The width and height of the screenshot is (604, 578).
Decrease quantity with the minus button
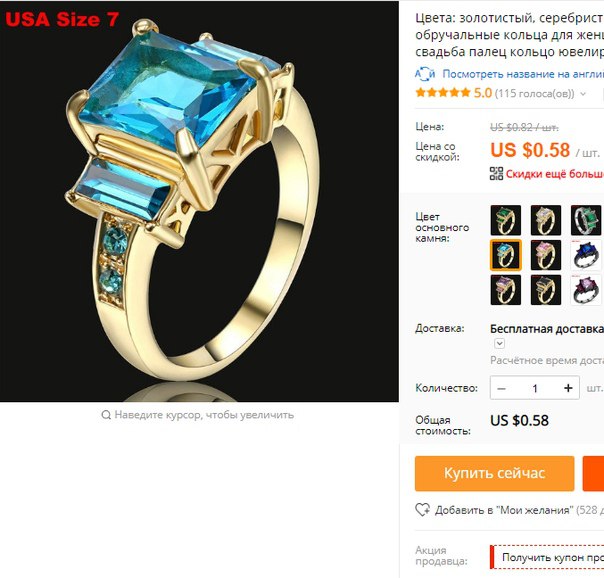(x=501, y=388)
